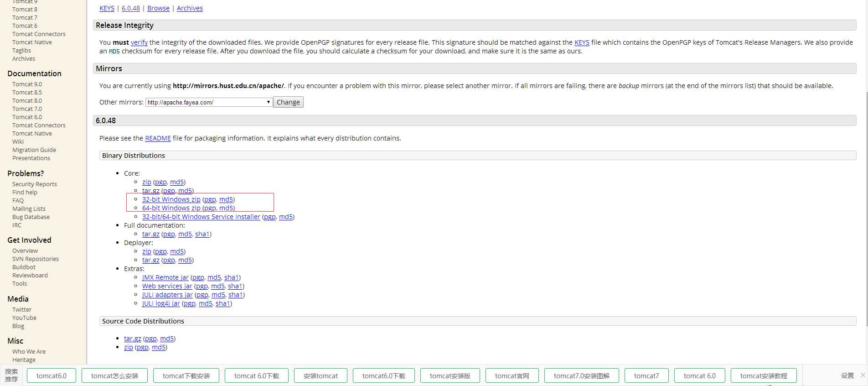Open the Archives link at top
This screenshot has width=868, height=386.
190,8
